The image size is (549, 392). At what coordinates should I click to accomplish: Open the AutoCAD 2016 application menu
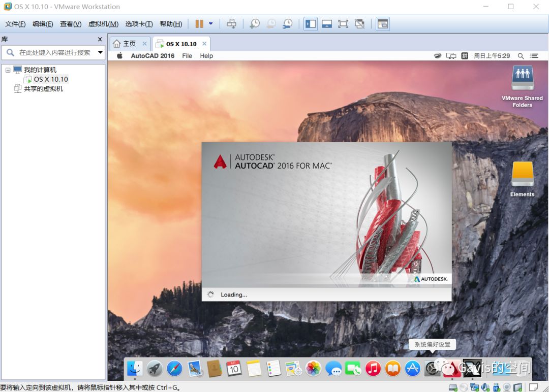point(152,55)
